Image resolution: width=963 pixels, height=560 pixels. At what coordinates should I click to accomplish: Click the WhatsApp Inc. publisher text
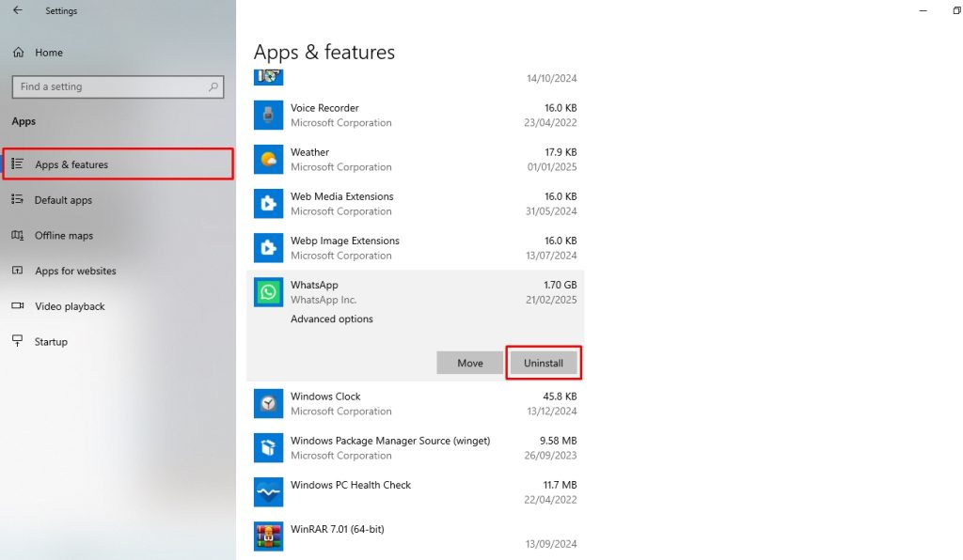click(x=324, y=300)
